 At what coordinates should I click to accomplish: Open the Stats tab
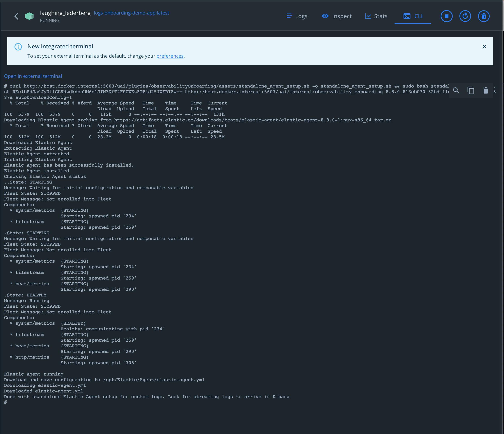[376, 16]
